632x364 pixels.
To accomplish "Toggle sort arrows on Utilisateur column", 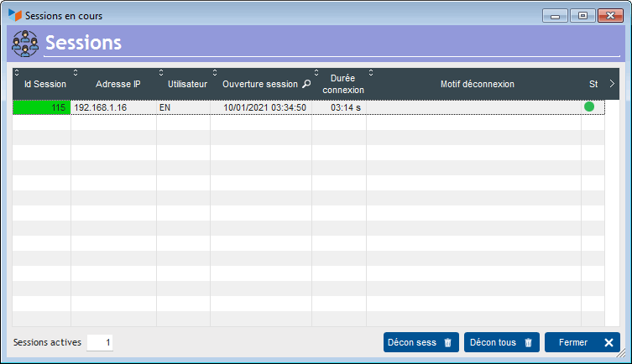I will click(161, 72).
